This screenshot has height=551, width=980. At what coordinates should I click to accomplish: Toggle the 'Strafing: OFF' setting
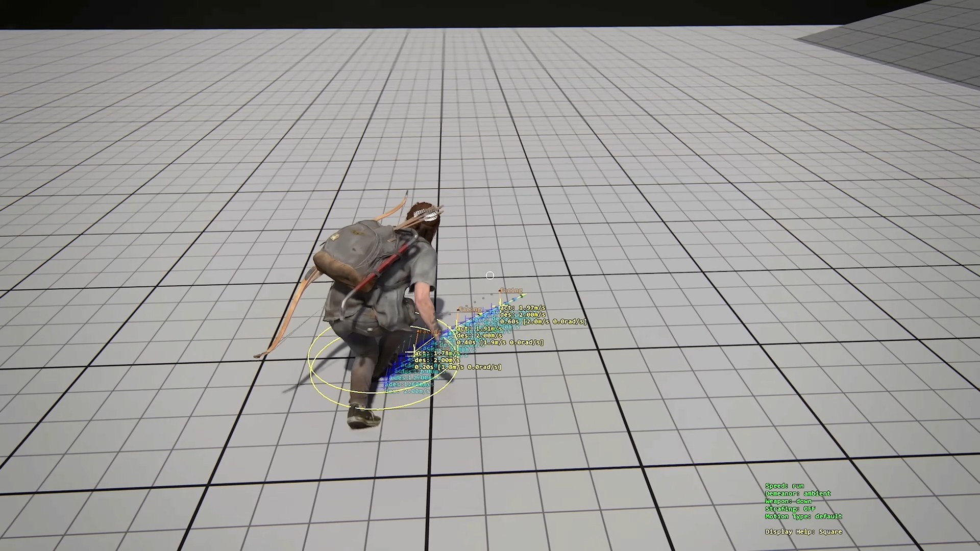pos(790,509)
